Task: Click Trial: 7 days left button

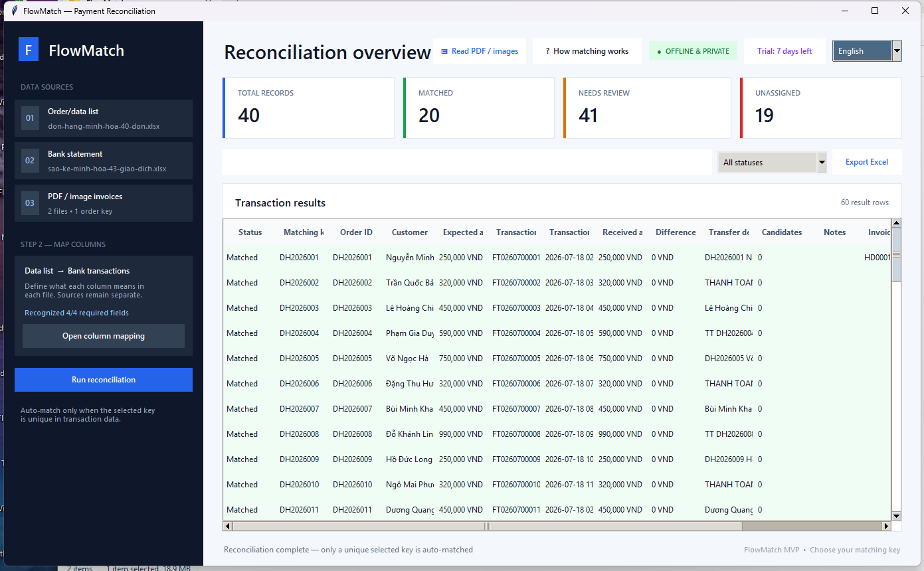Action: coord(785,51)
